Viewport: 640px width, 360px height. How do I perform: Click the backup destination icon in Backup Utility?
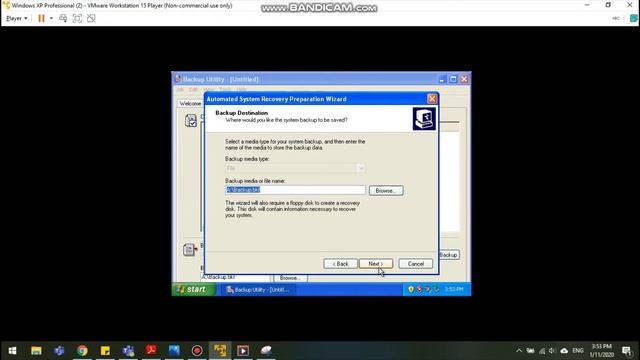tap(190, 249)
